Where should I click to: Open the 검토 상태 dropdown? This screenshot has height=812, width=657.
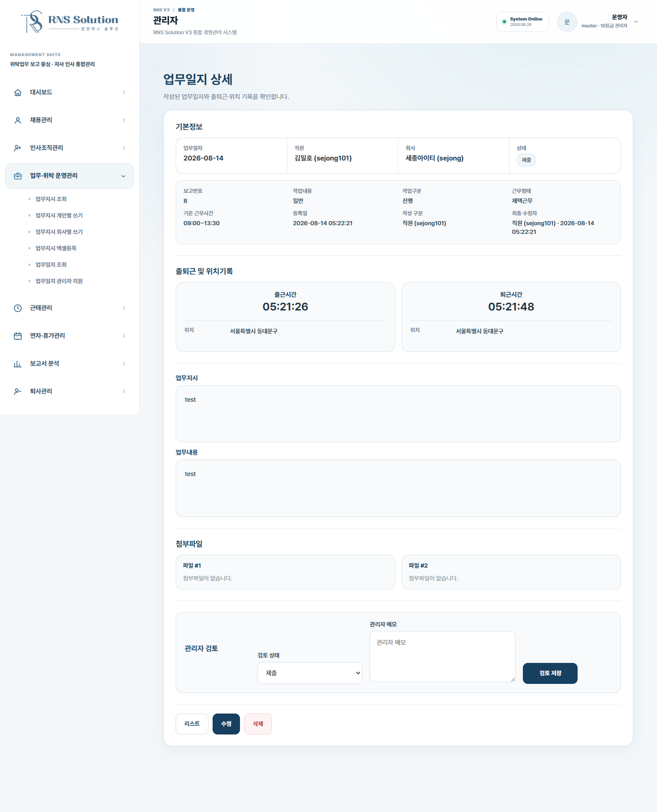tap(310, 673)
